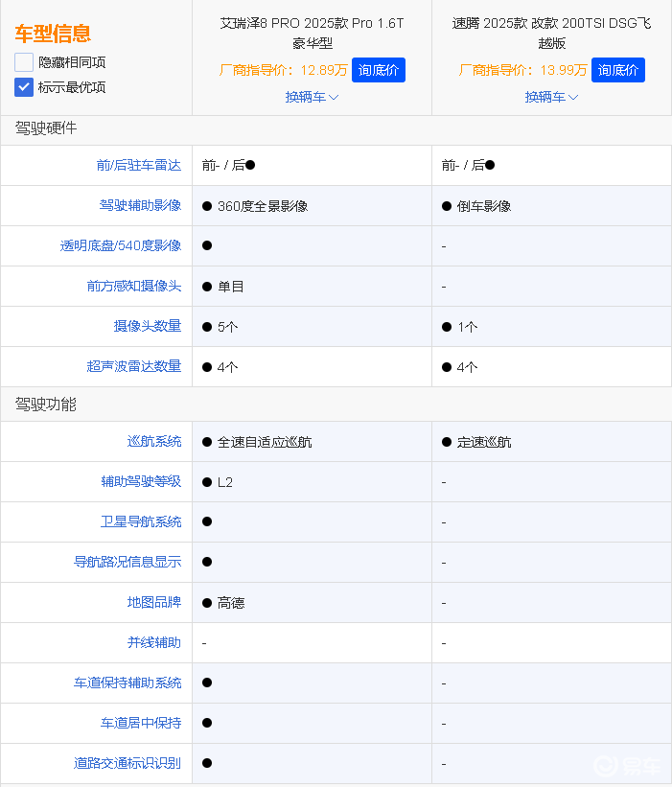Screen dimensions: 672x787
Task: Open the 地图品牌 parameter link
Action: pos(154,602)
